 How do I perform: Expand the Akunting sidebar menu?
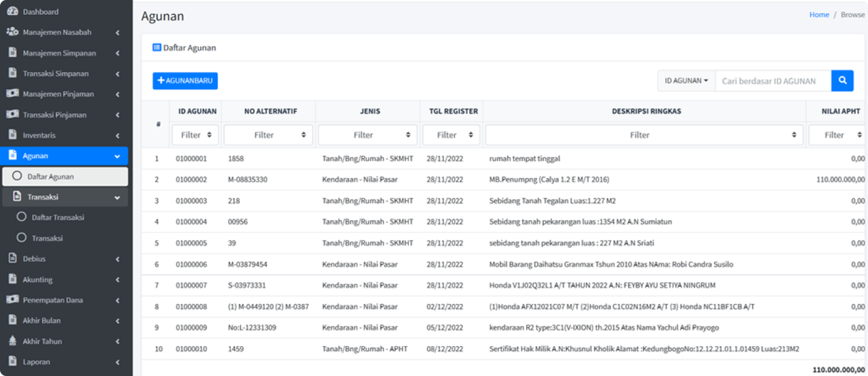tap(64, 280)
